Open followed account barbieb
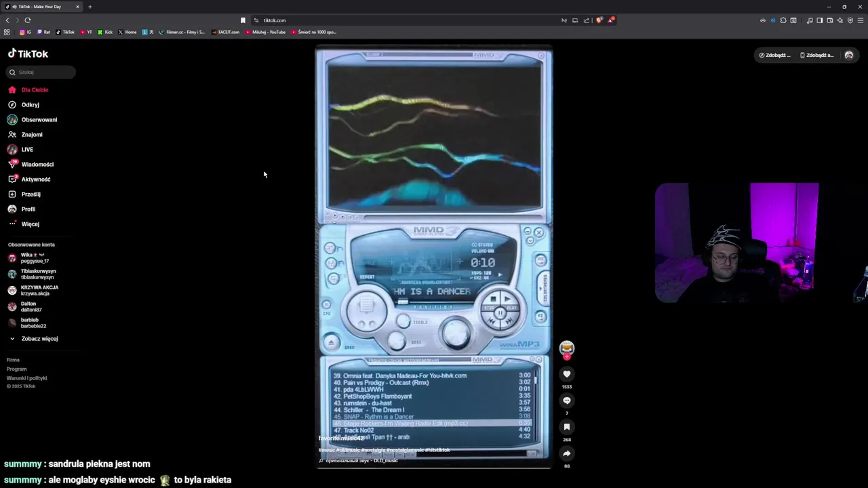Image resolution: width=868 pixels, height=488 pixels. [27, 323]
